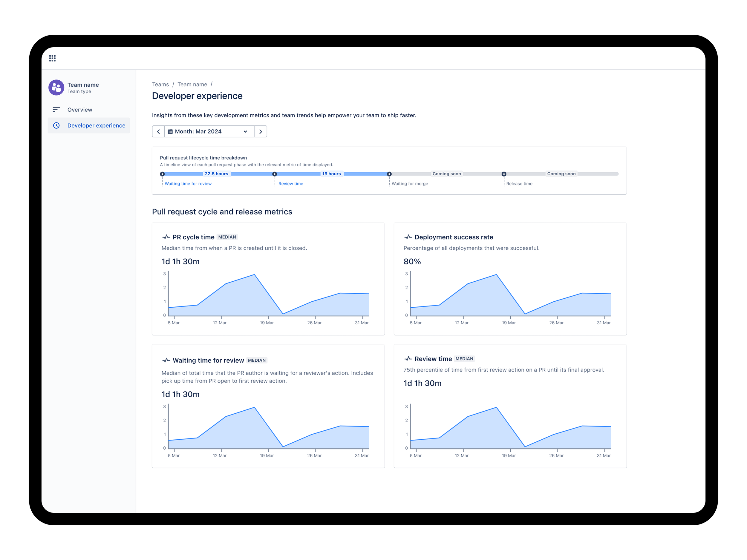Click the Waiting time for review timeline link
This screenshot has width=747, height=560.
[x=188, y=184]
